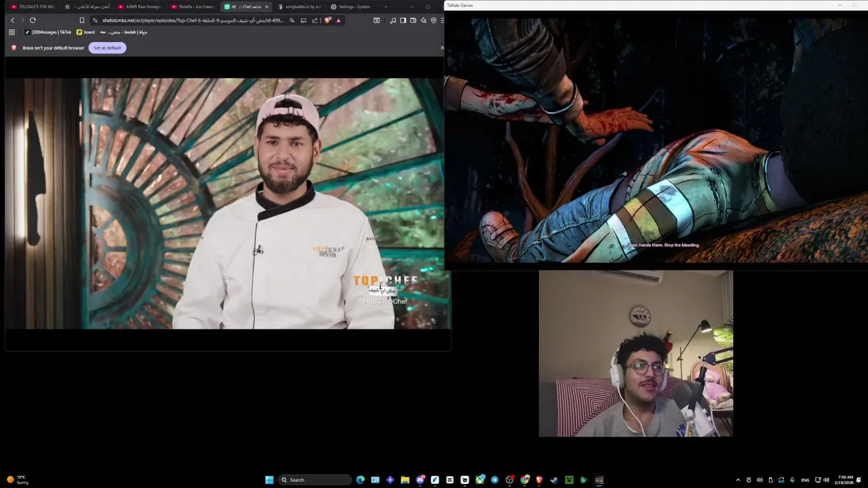
Task: Open Microsoft Edge from taskbar
Action: [360, 480]
